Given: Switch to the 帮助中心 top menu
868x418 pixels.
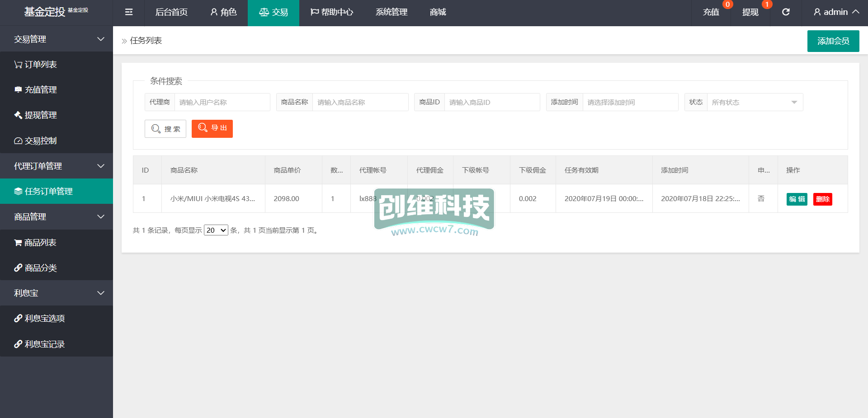Looking at the screenshot, I should pos(332,12).
